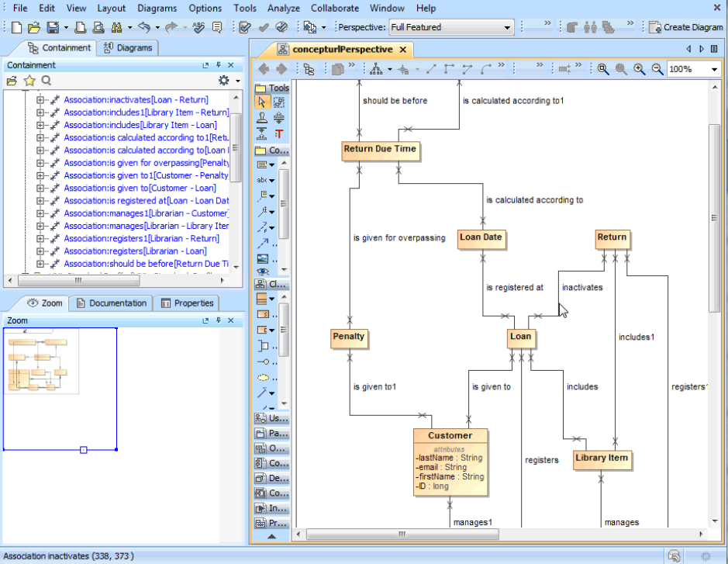Expand the Association:registers[Librarian - Loan] tree node
This screenshot has width=728, height=564.
[40, 251]
